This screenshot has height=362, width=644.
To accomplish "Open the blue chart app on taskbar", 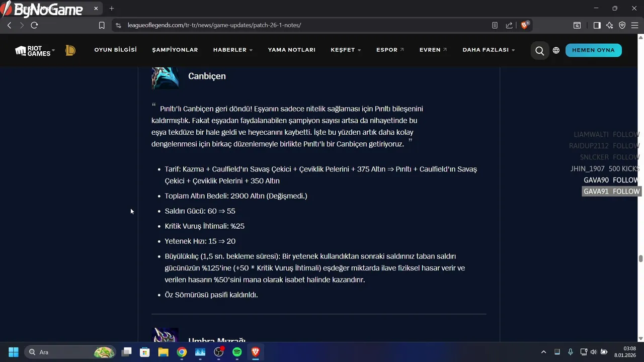I will tap(200, 352).
